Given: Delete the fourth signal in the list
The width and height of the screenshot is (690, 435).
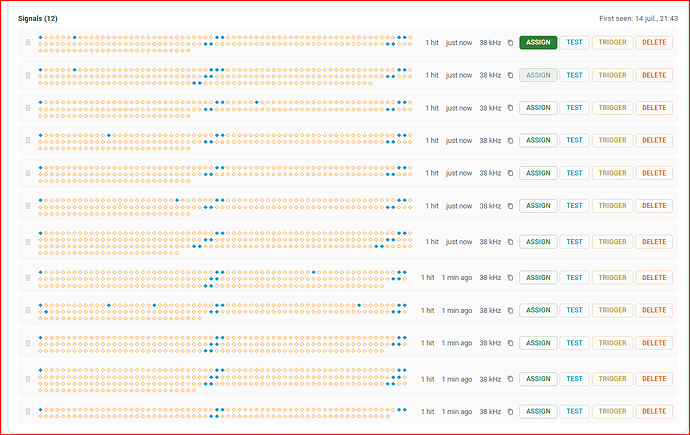Looking at the screenshot, I should tap(654, 140).
